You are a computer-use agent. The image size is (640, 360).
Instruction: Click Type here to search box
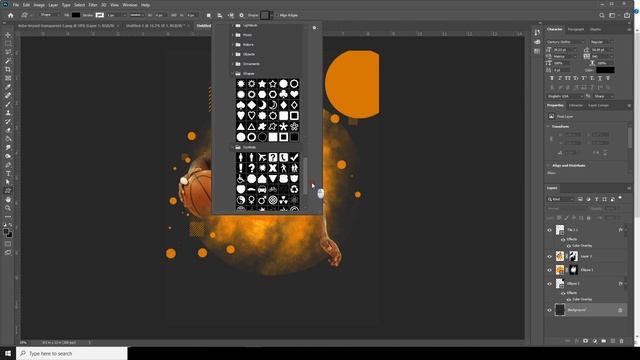(72, 353)
